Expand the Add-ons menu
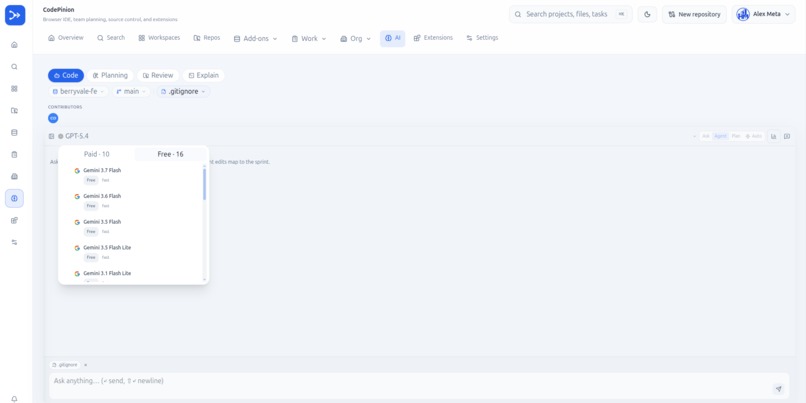 (x=255, y=39)
